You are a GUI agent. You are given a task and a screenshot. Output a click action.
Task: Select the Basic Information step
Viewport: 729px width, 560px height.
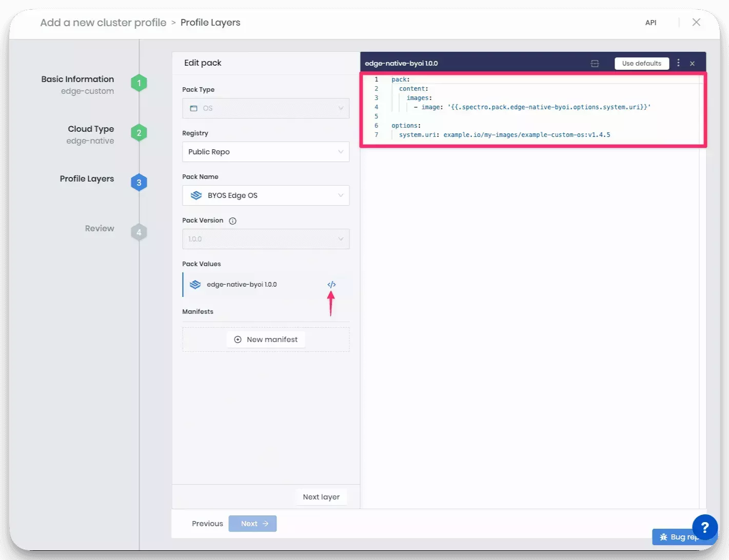(77, 79)
